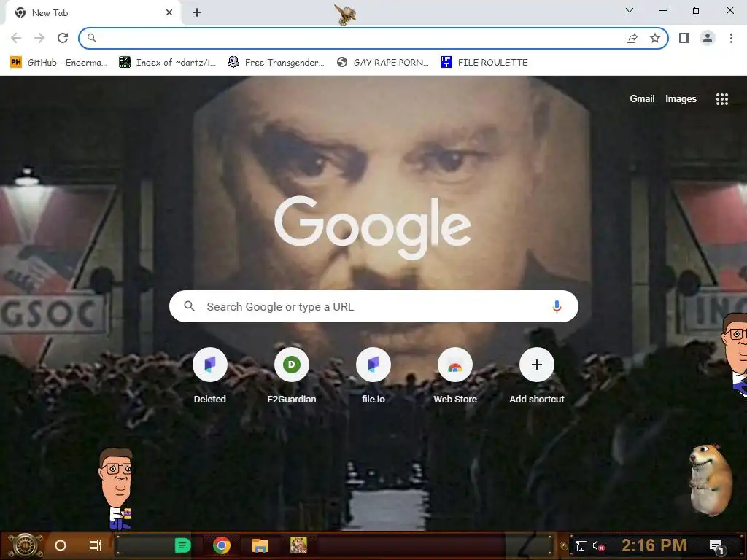The width and height of the screenshot is (747, 560).
Task: Open the file.io shortcut
Action: pos(373,376)
